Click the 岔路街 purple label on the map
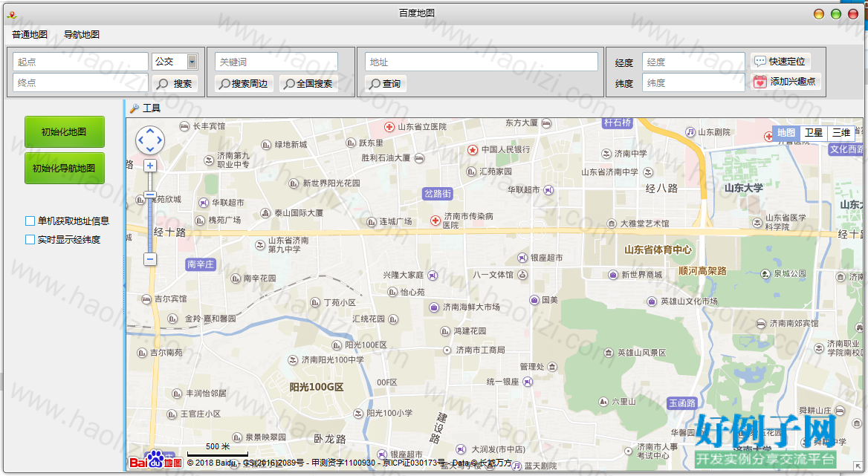Screen dimensions: 868x476 (438, 194)
